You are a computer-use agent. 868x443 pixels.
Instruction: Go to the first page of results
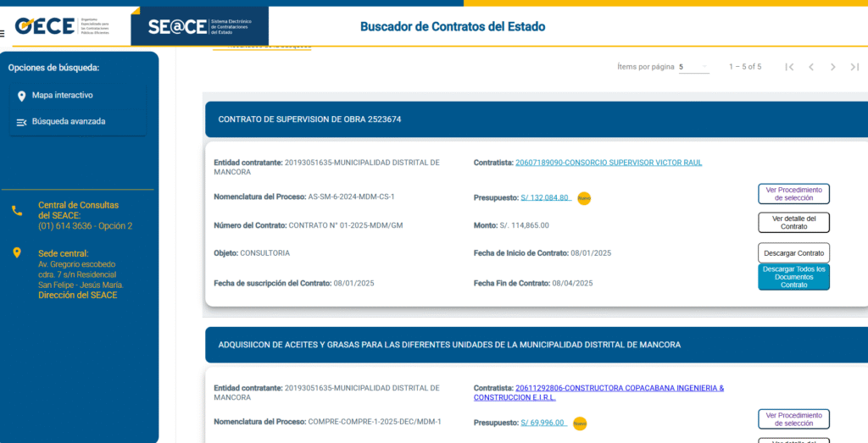789,67
